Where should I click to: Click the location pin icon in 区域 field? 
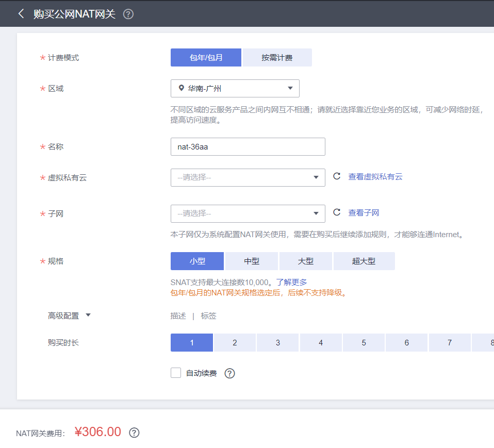click(181, 88)
